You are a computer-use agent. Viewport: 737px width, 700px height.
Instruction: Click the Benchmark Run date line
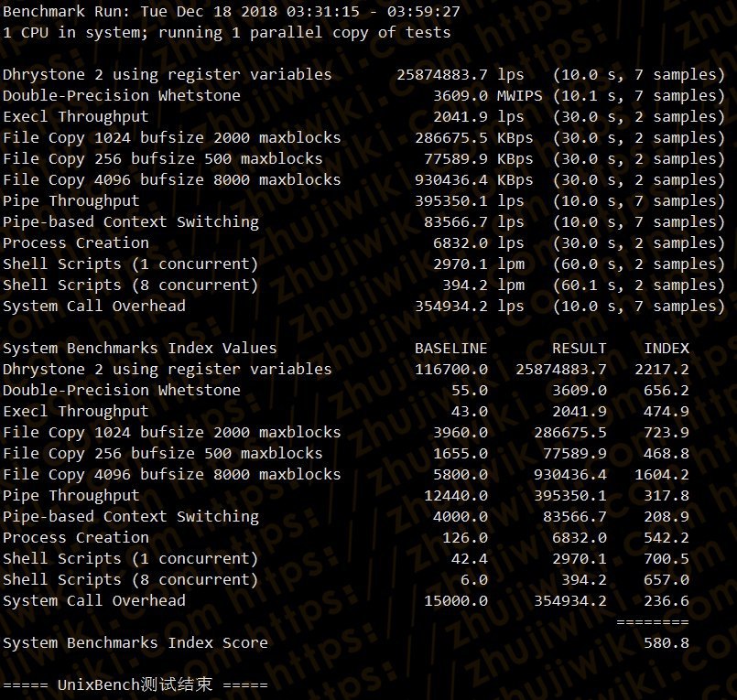pyautogui.click(x=232, y=11)
